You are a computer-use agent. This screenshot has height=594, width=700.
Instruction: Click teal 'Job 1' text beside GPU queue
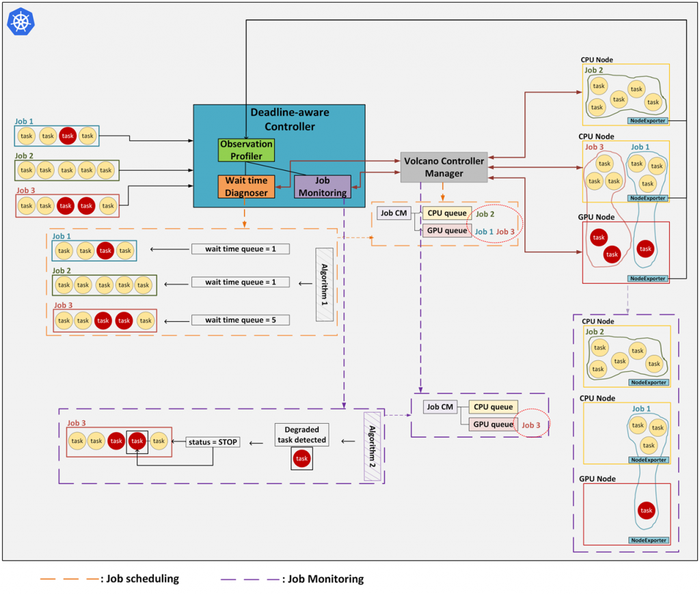point(484,232)
